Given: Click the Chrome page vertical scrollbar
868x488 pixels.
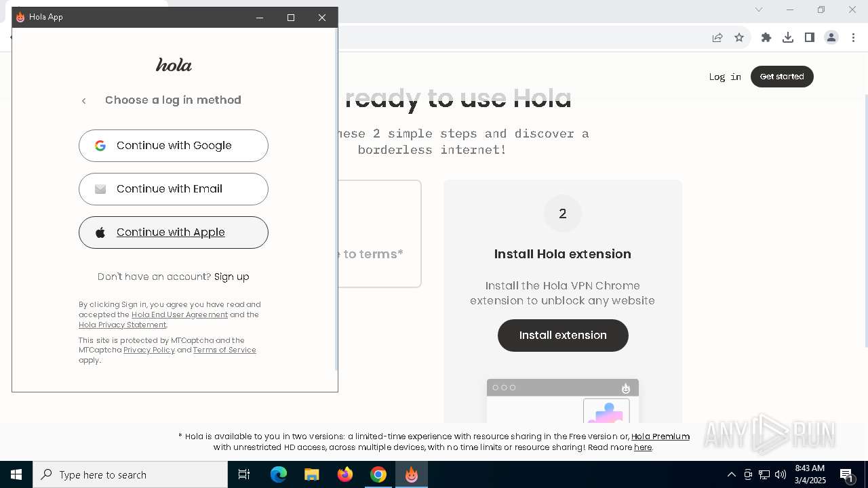Looking at the screenshot, I should pyautogui.click(x=865, y=220).
